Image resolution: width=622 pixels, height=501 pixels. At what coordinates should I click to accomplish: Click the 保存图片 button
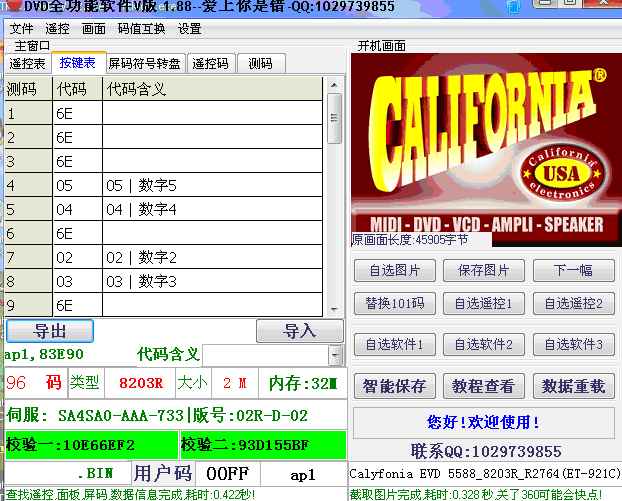(484, 271)
